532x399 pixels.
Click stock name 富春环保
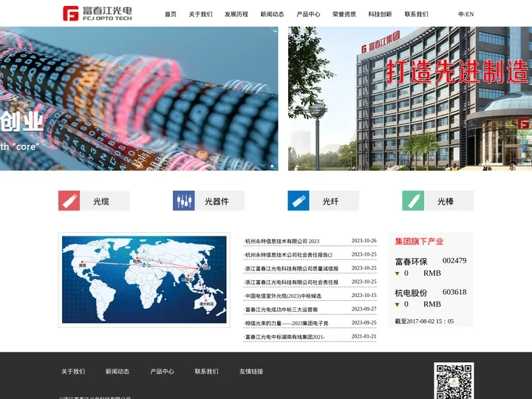coord(411,262)
